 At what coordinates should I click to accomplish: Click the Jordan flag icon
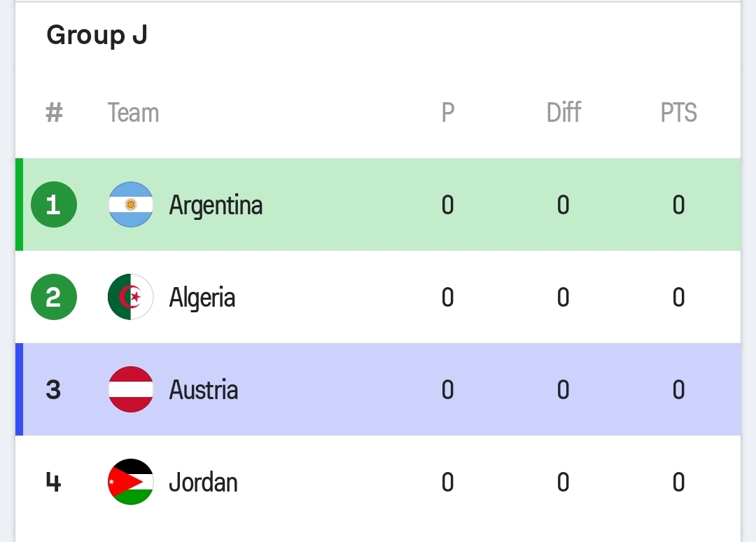(131, 482)
